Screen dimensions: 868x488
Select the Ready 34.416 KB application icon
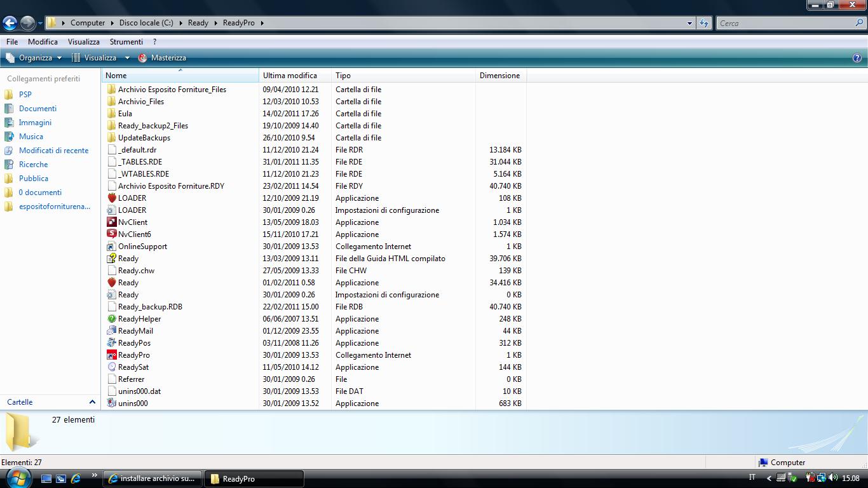coord(112,283)
